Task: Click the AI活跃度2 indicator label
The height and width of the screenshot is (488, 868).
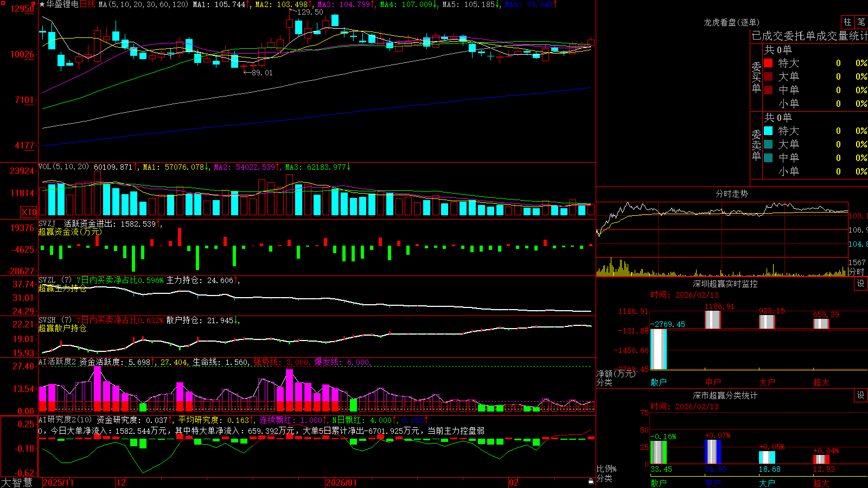Action: [x=58, y=362]
